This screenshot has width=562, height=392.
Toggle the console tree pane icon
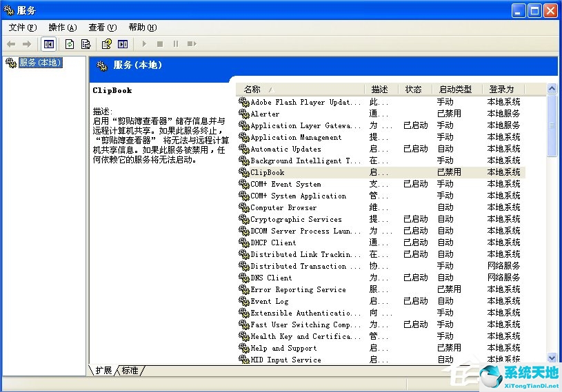click(49, 44)
